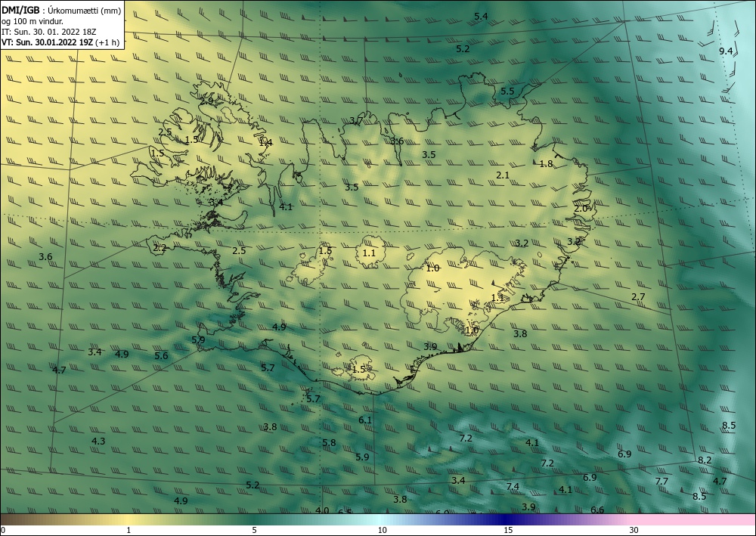Click the 2.0 value on the east coast
Screen dimensions: 756x536
click(x=581, y=209)
